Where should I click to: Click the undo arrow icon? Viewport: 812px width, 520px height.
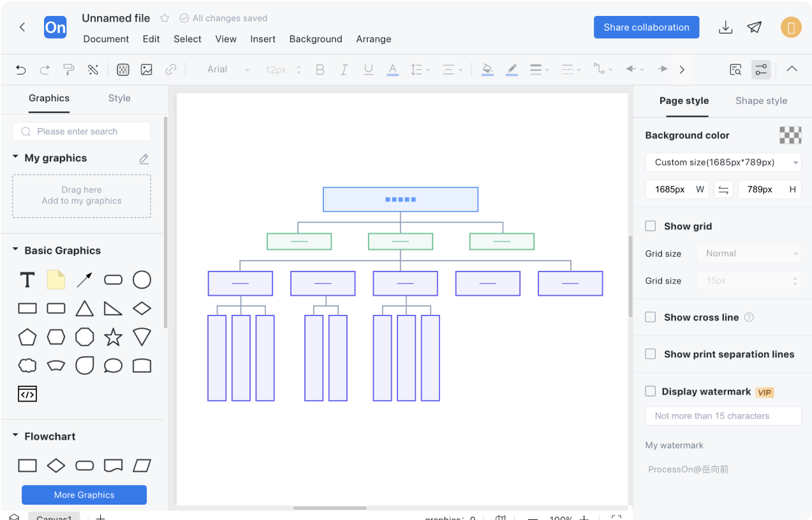coord(21,69)
